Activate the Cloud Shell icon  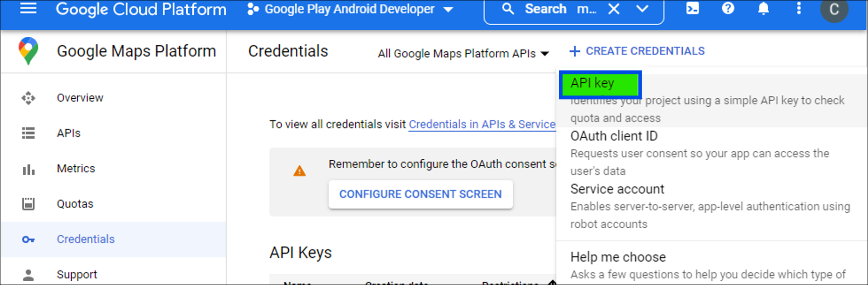pyautogui.click(x=692, y=9)
